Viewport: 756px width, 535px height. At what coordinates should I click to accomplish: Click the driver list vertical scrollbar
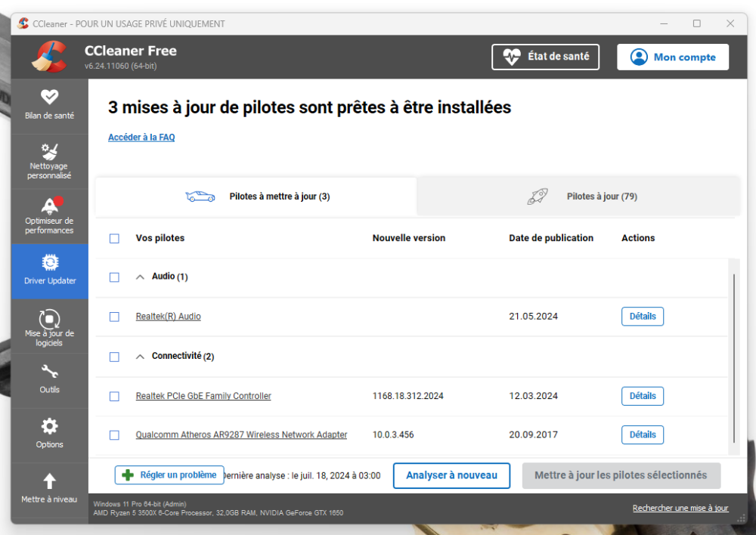pos(733,355)
